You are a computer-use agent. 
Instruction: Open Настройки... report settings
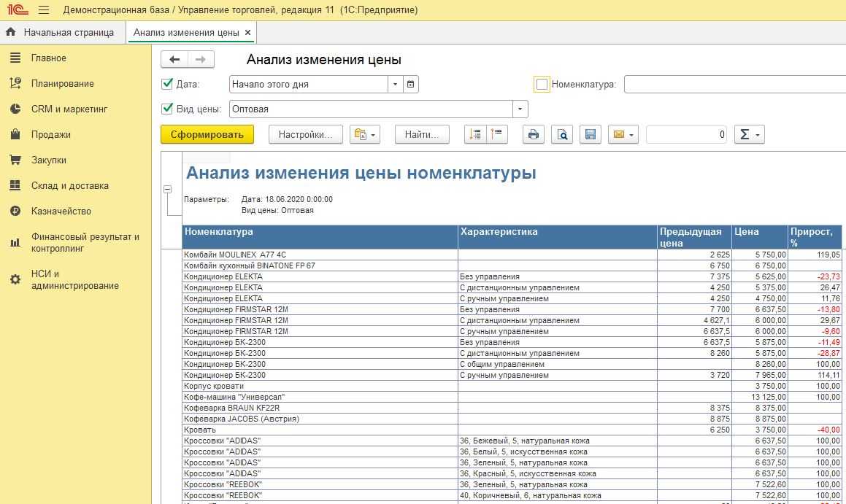coord(305,134)
